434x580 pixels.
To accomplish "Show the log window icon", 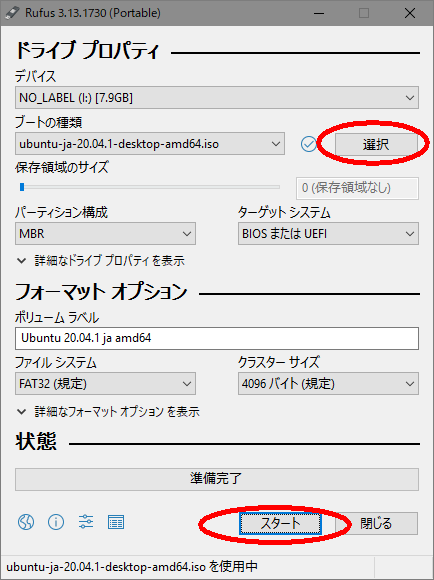I will tap(116, 522).
